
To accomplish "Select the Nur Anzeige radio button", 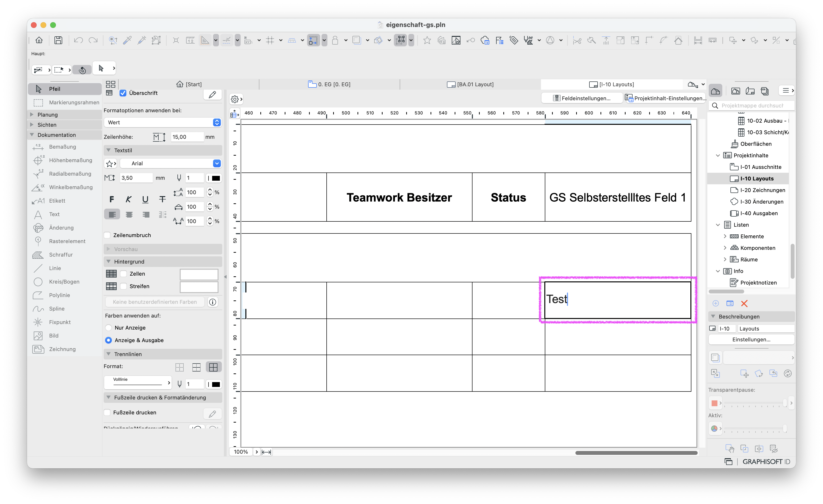I will 108,328.
